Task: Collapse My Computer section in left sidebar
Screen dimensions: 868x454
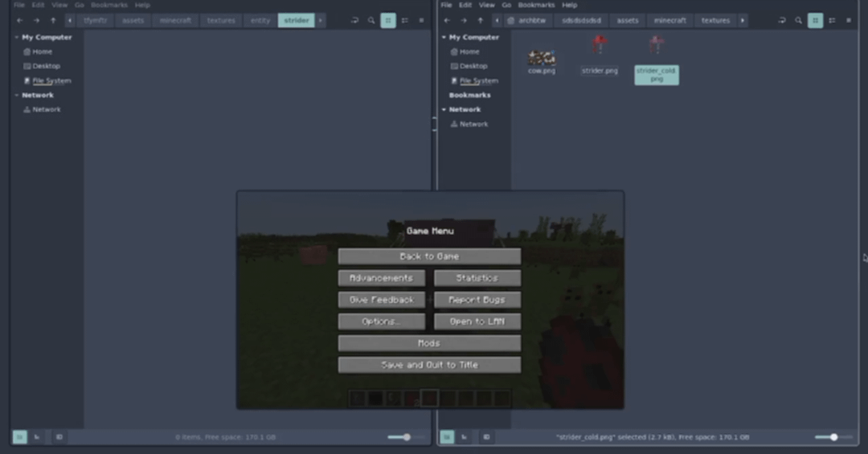Action: coord(16,37)
